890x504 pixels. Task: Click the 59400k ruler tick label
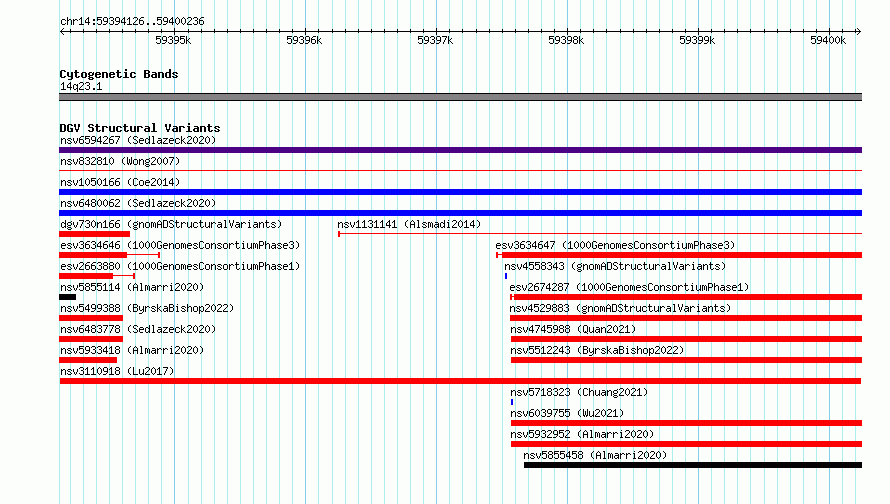828,40
